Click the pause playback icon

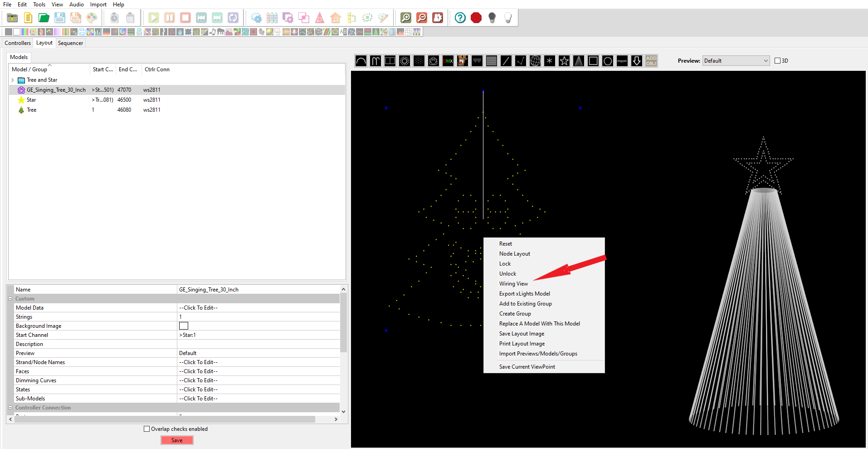(170, 18)
